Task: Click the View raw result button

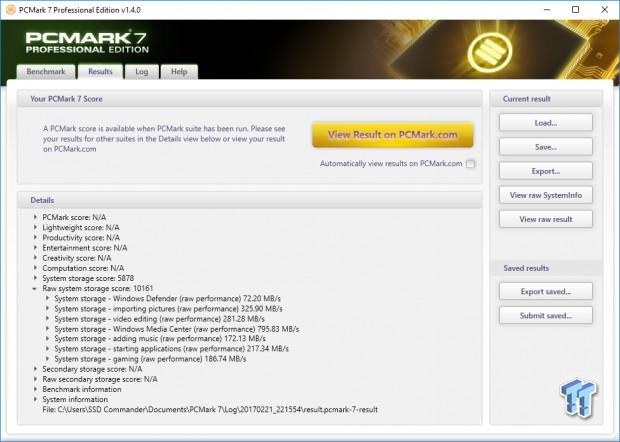Action: tap(545, 219)
